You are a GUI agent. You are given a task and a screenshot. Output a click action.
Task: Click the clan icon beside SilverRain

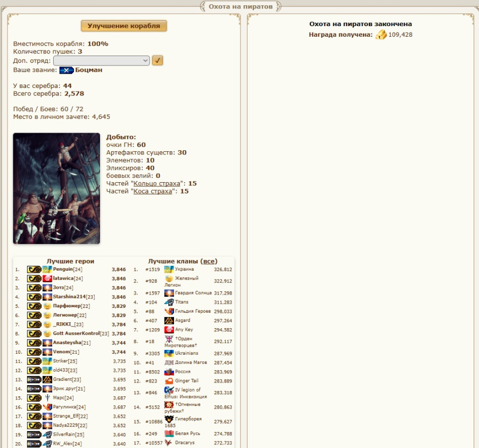tap(47, 435)
